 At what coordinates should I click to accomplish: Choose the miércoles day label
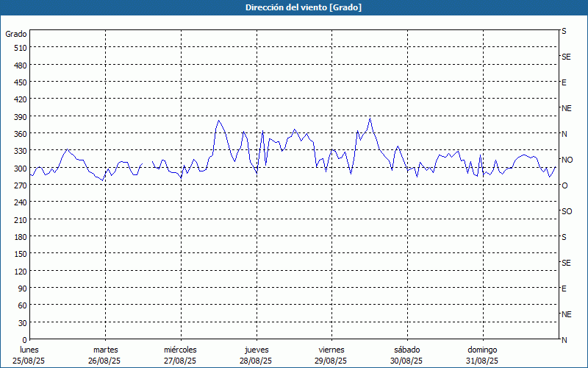pyautogui.click(x=180, y=350)
